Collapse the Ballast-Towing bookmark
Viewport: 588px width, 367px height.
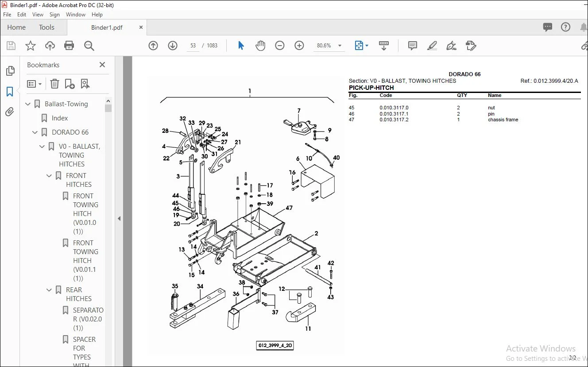pyautogui.click(x=28, y=104)
